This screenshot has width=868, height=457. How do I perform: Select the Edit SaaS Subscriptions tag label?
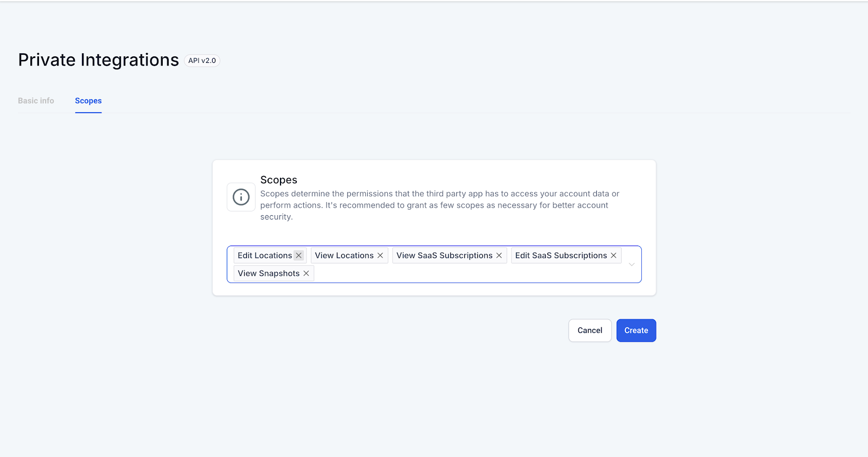pyautogui.click(x=561, y=255)
